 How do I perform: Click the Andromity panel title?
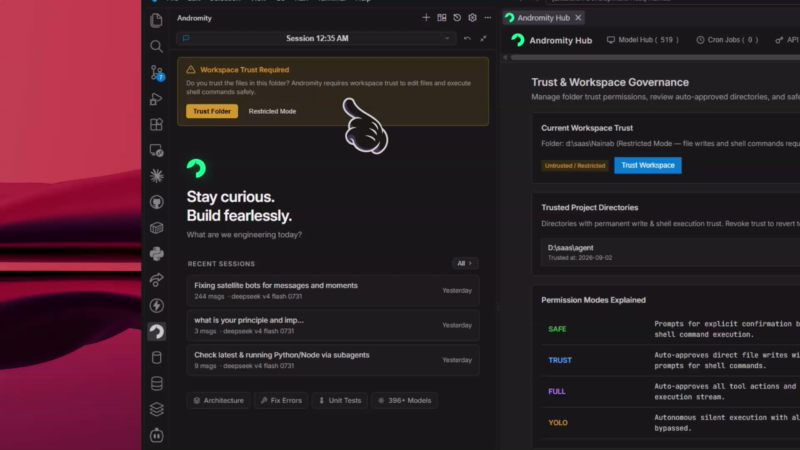coord(194,18)
